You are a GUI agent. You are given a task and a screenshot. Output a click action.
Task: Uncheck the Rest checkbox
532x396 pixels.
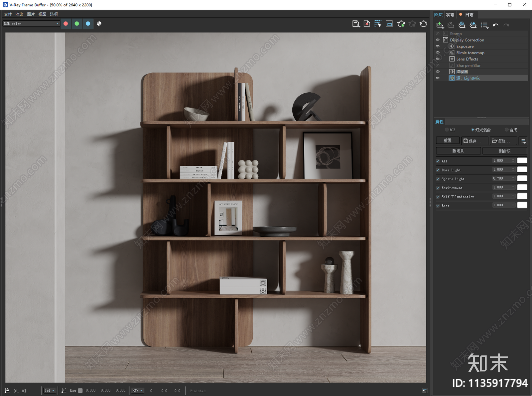pyautogui.click(x=438, y=206)
